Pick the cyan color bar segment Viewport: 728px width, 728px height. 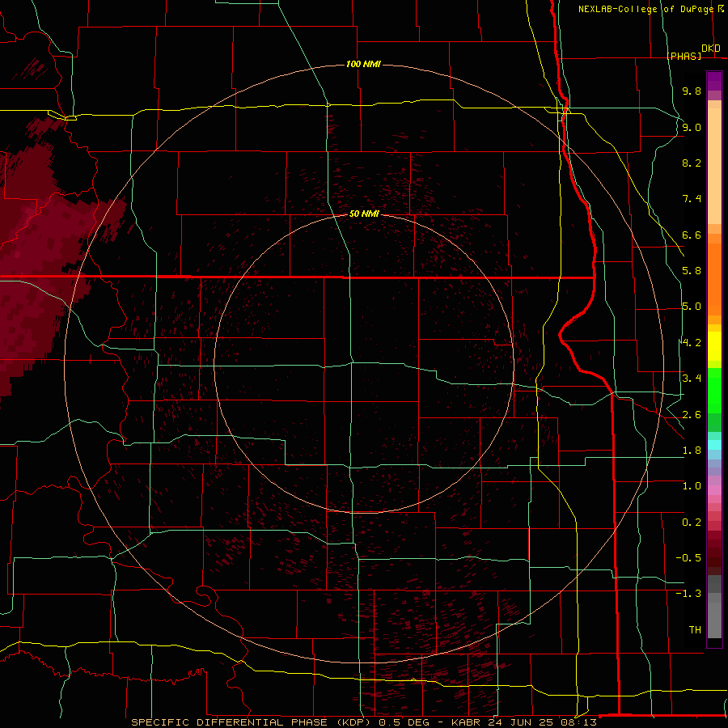click(x=714, y=445)
